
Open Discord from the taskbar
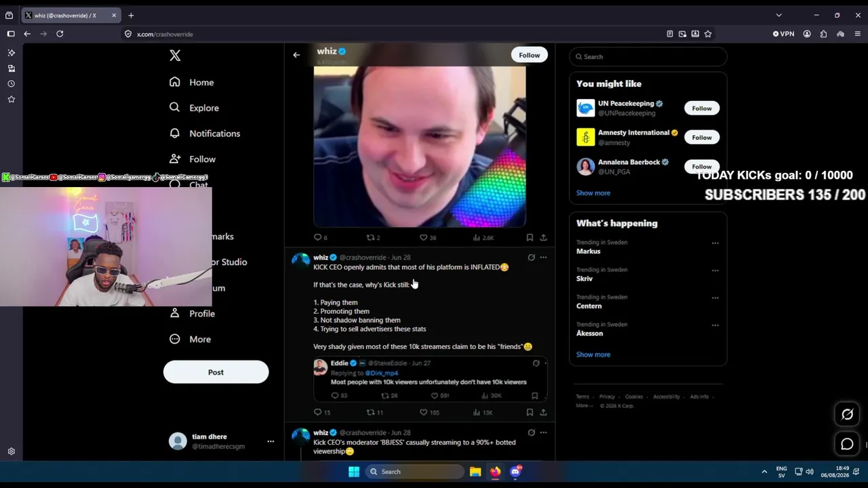(515, 472)
